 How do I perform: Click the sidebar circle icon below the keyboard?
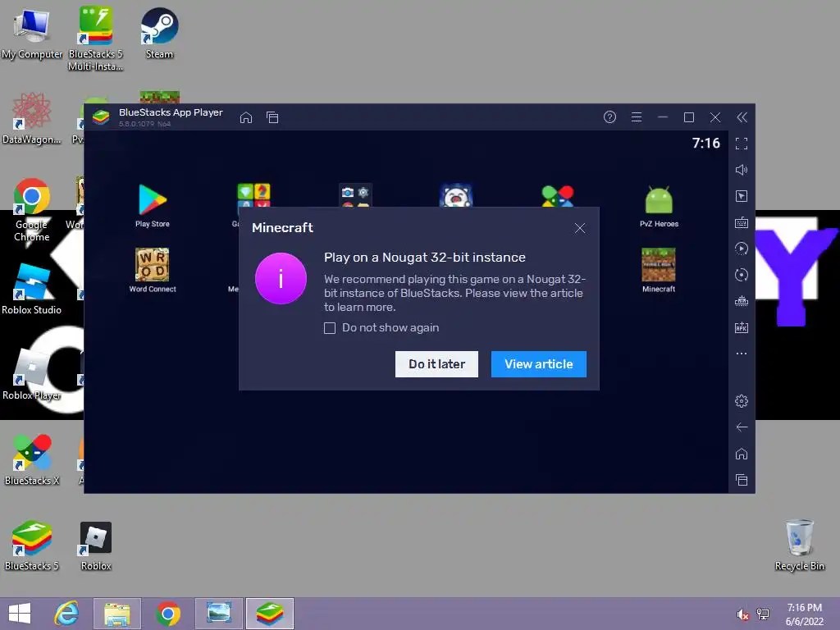742,249
